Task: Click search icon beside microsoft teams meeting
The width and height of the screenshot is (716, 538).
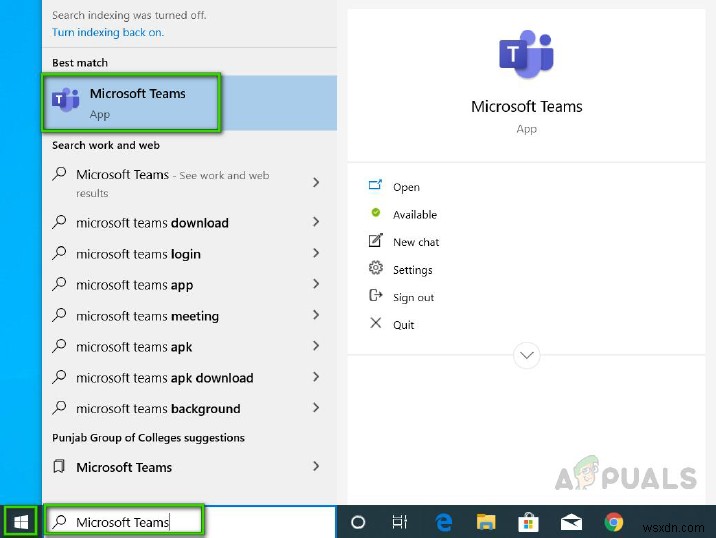Action: (x=59, y=315)
